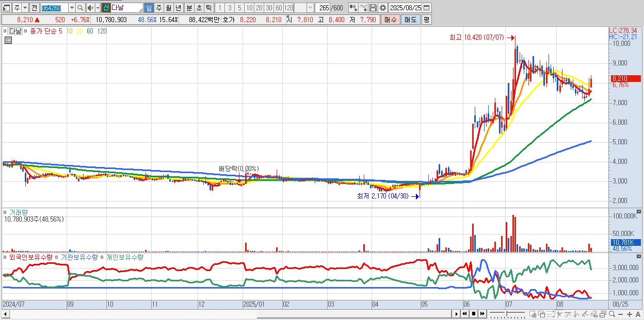The height and width of the screenshot is (320, 644).
Task: Click the minus zoom-out icon at bottom right
Action: coord(620,314)
